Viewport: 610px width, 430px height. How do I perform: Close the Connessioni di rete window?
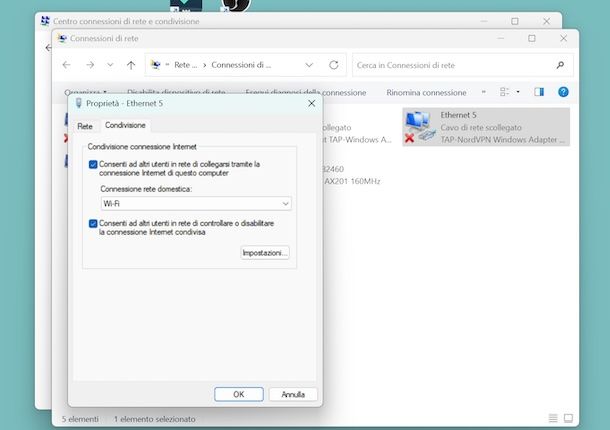pos(563,38)
